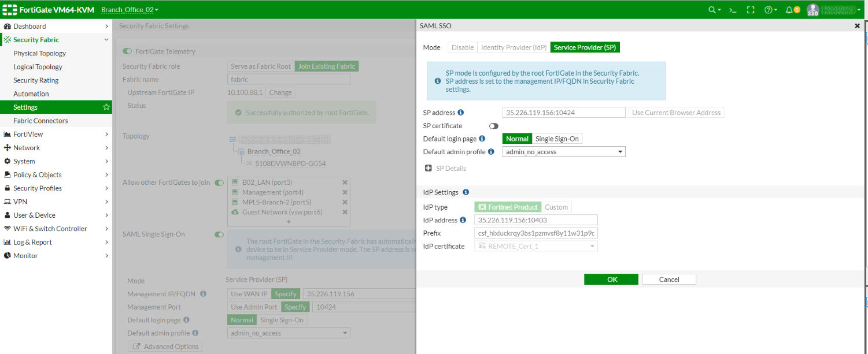
Task: Expand Policy & Objects menu
Action: tap(56, 175)
